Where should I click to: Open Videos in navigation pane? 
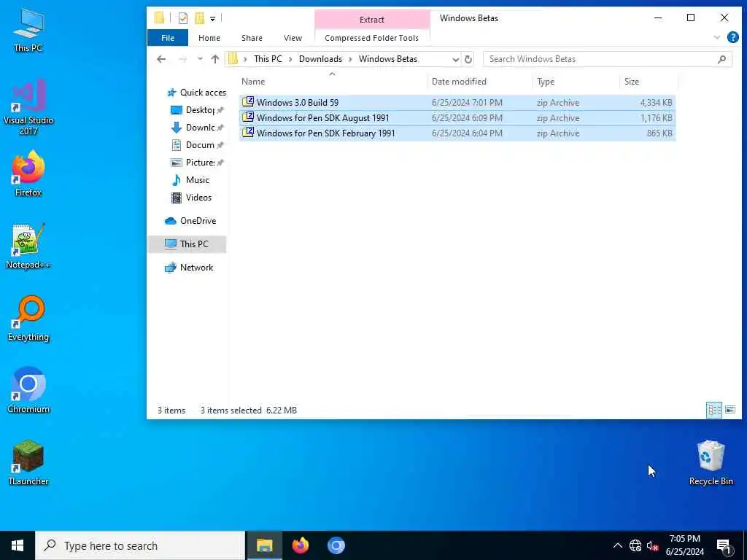[x=191, y=198]
